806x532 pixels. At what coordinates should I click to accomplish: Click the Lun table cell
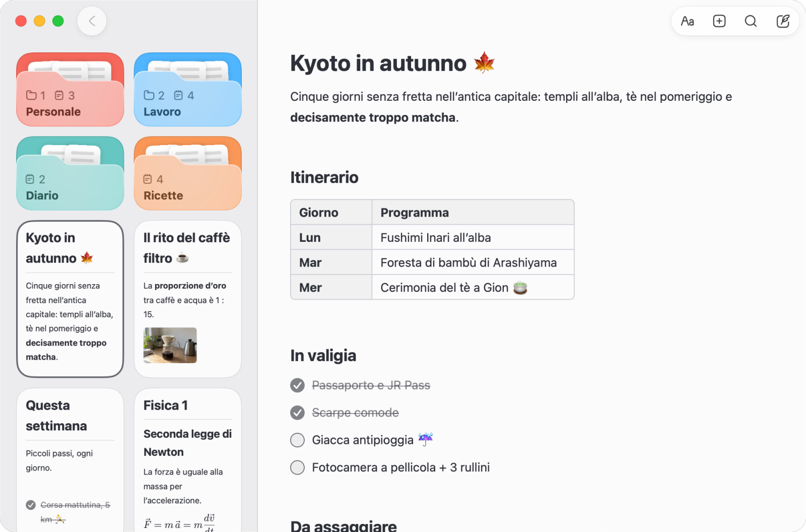pyautogui.click(x=331, y=237)
